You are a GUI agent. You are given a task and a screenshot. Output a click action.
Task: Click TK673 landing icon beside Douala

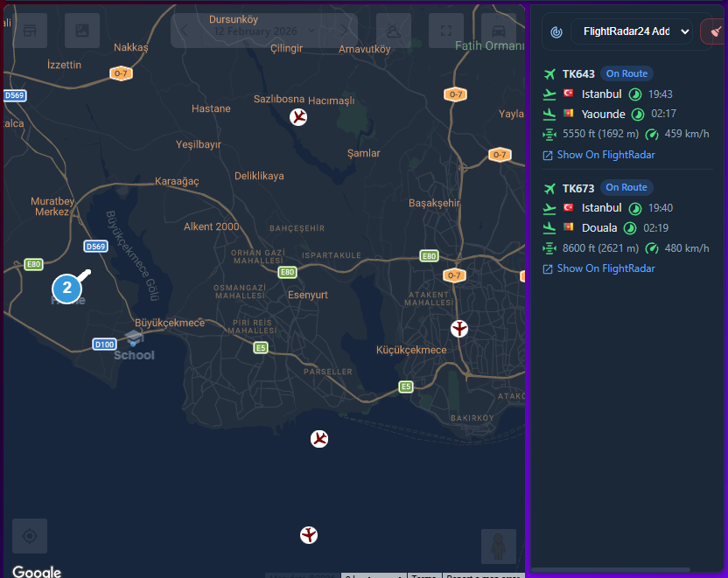(x=549, y=227)
